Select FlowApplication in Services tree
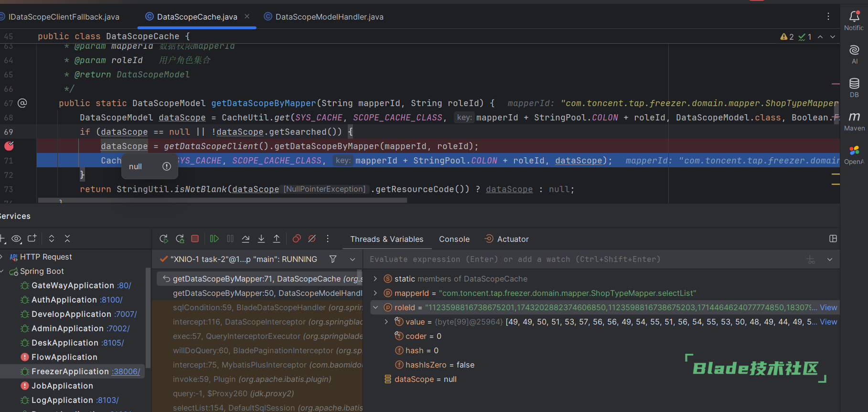The image size is (868, 412). click(64, 357)
